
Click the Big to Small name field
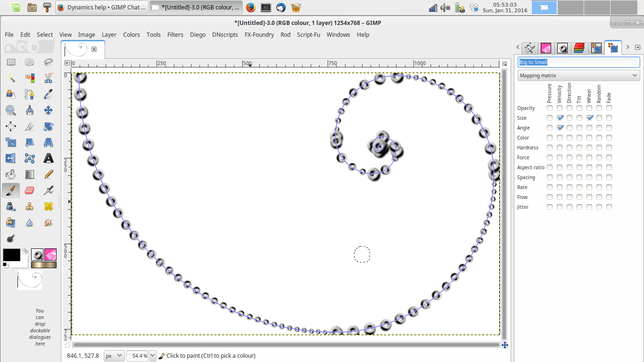(578, 62)
